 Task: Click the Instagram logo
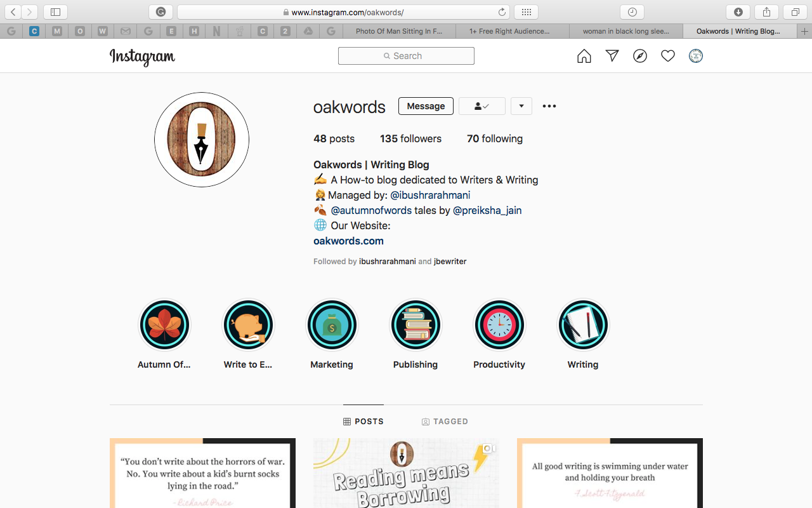[142, 57]
